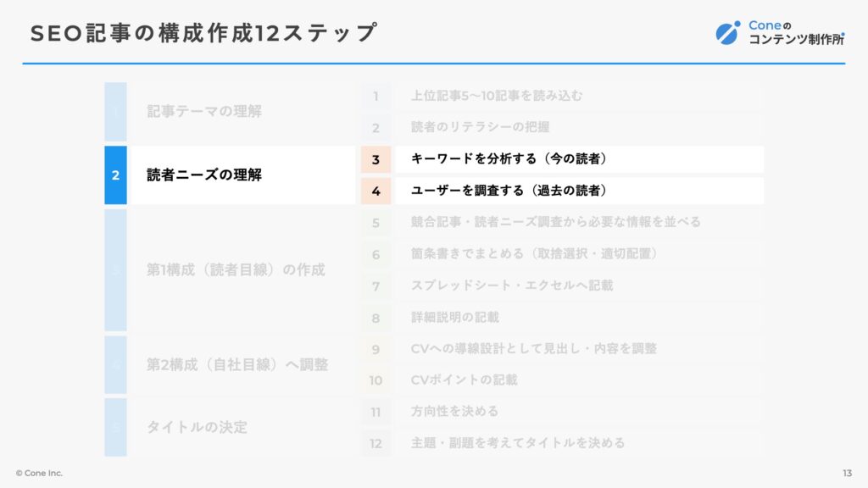
Task: Click the faded タイトルの決定 section
Action: [x=230, y=427]
